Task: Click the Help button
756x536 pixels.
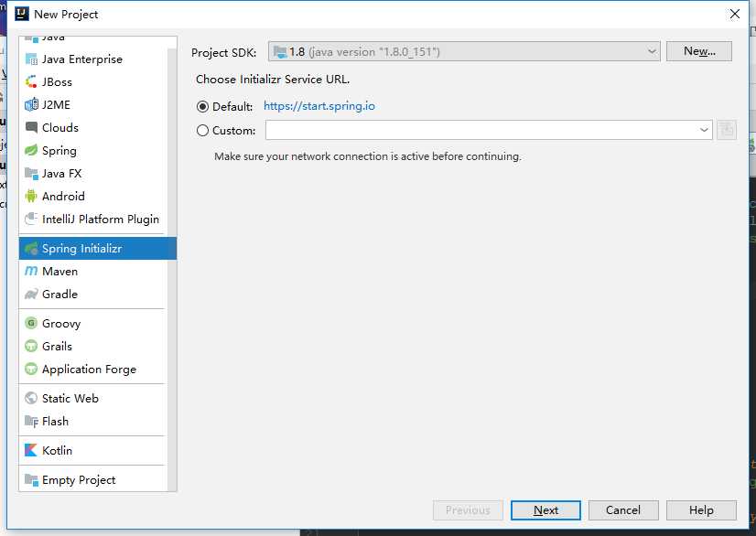Action: (701, 510)
